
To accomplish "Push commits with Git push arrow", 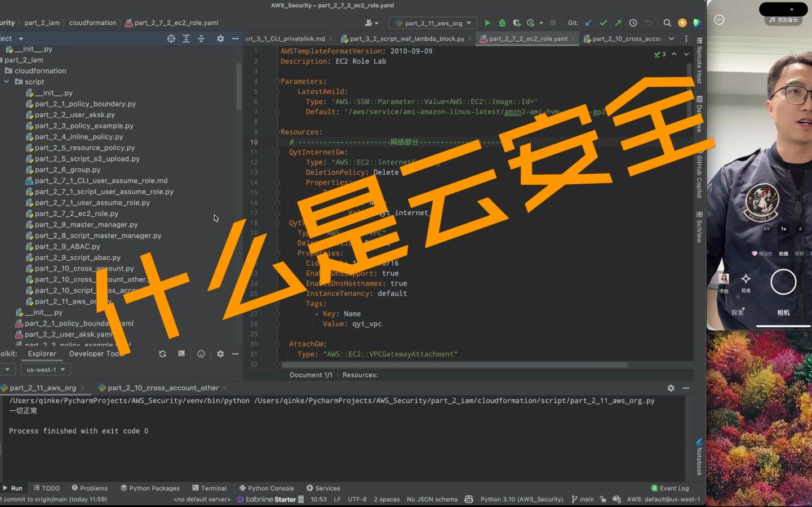I will coord(618,23).
